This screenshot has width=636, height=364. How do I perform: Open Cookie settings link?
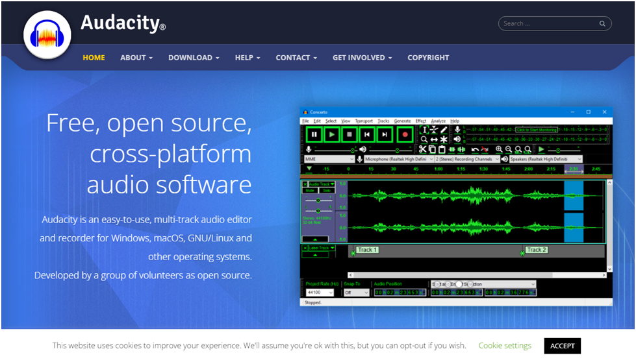point(505,346)
